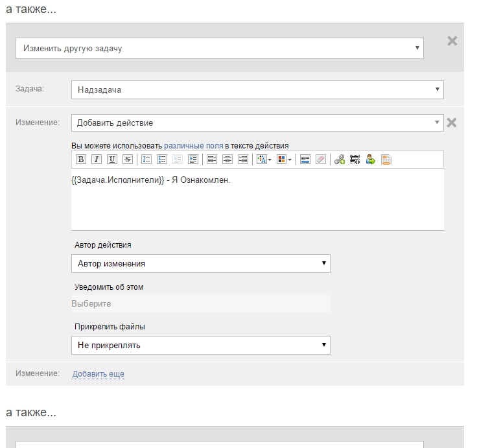Insert a user mention with the person icon
The image size is (477, 448).
point(370,159)
